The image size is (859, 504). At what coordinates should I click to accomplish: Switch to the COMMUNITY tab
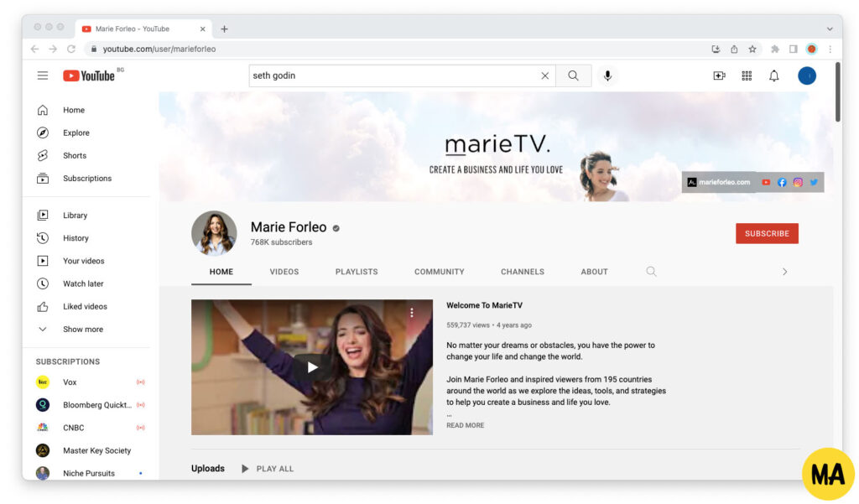pyautogui.click(x=439, y=272)
